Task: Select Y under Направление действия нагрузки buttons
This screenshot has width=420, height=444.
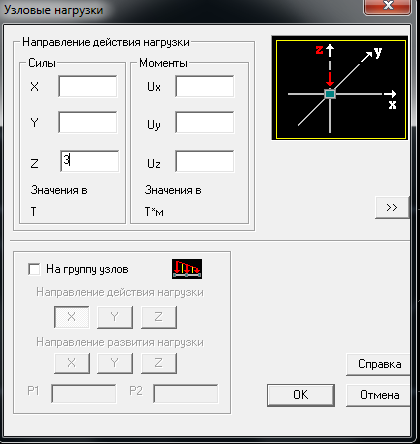Action: tap(115, 317)
